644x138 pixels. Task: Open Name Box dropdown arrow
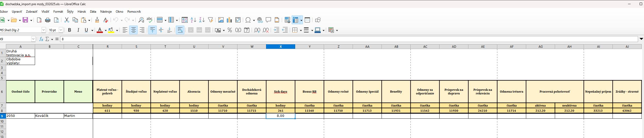tap(33, 39)
